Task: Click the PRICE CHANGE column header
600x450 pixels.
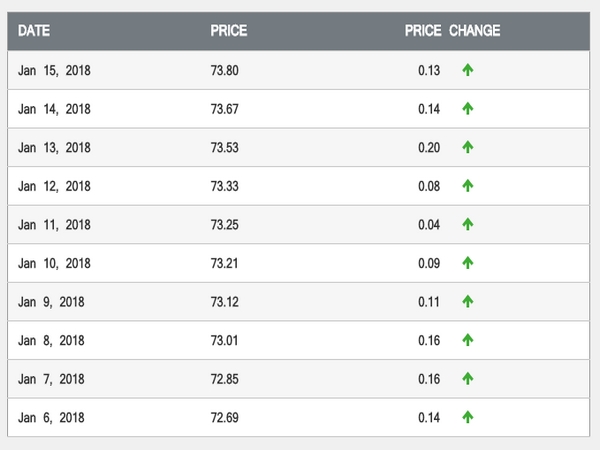Action: point(452,31)
